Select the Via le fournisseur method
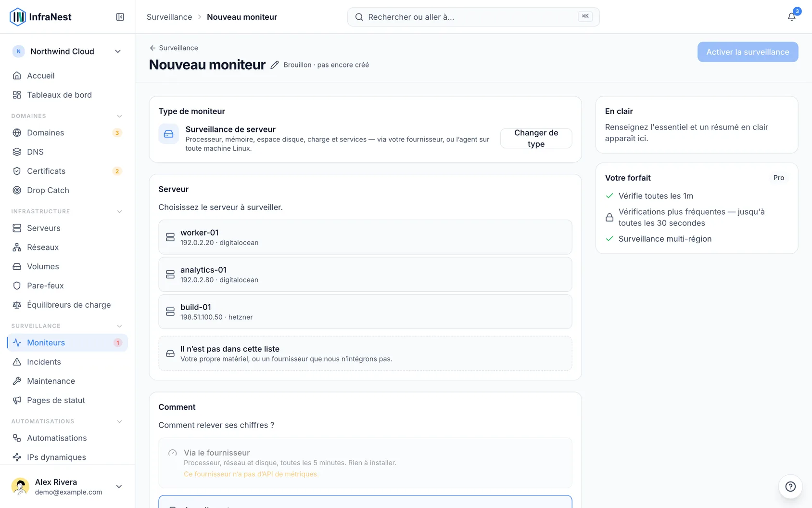Viewport: 812px width, 508px height. [365, 463]
